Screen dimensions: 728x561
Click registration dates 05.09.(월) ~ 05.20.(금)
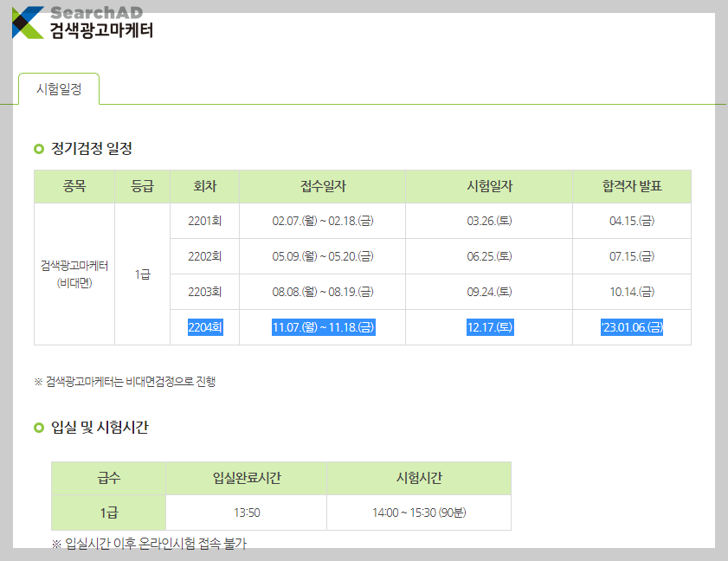tap(323, 256)
